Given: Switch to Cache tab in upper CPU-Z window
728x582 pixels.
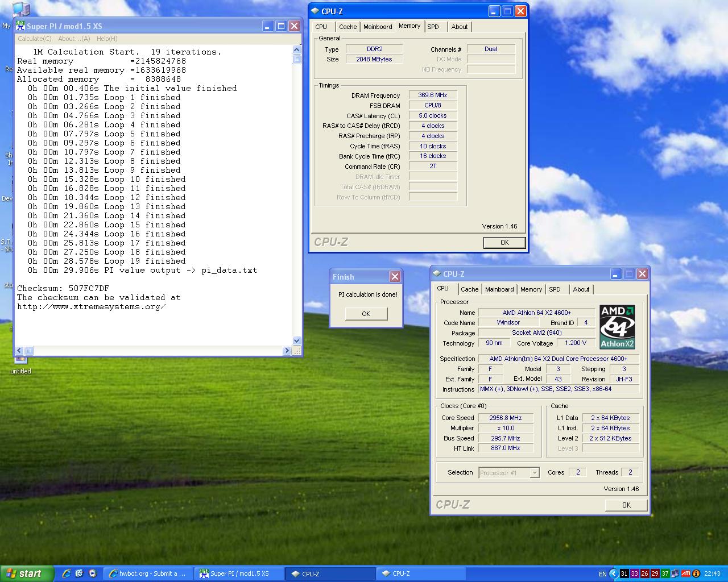Looking at the screenshot, I should click(348, 27).
